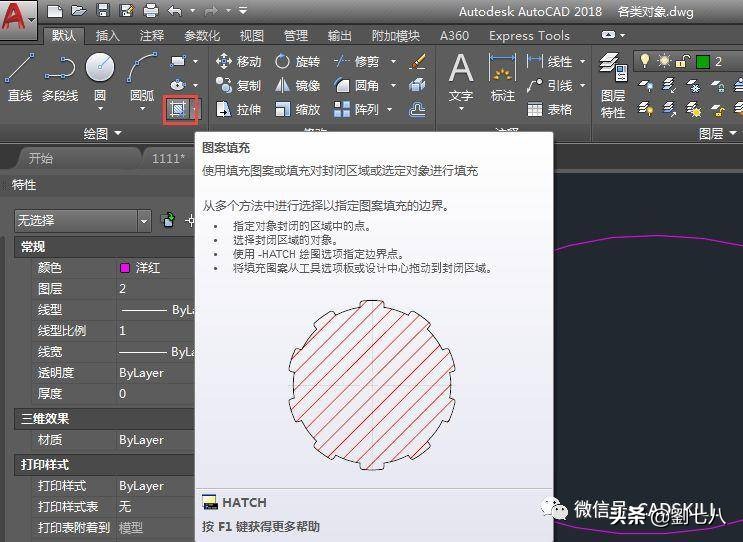
Task: Open a file via quick access toolbar
Action: point(79,10)
